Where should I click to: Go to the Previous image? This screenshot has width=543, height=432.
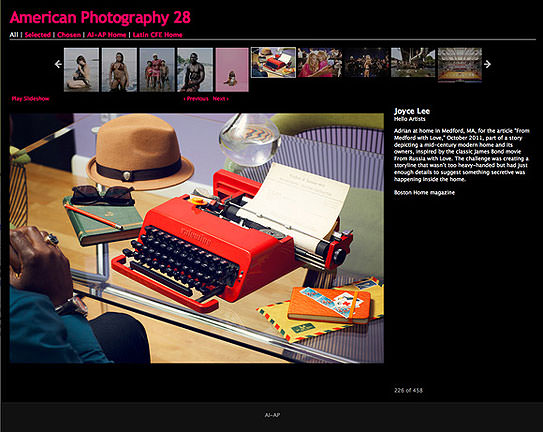click(196, 99)
